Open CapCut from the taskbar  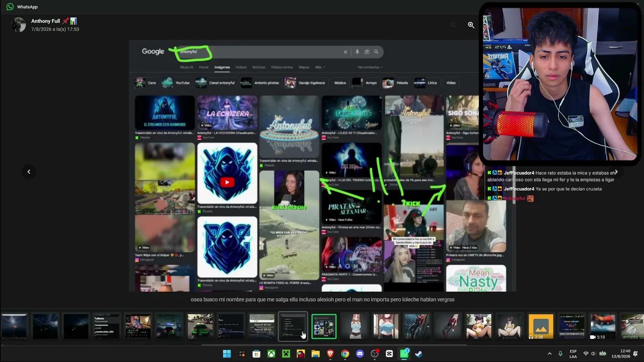(389, 354)
